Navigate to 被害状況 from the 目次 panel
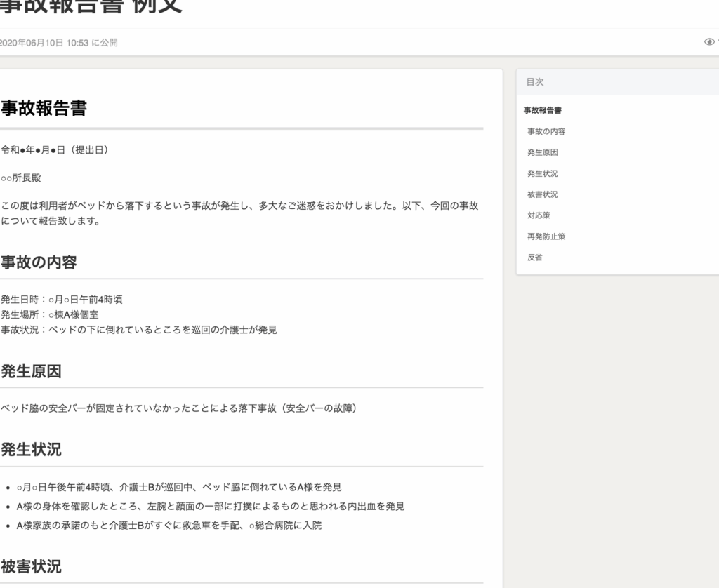 pyautogui.click(x=542, y=194)
